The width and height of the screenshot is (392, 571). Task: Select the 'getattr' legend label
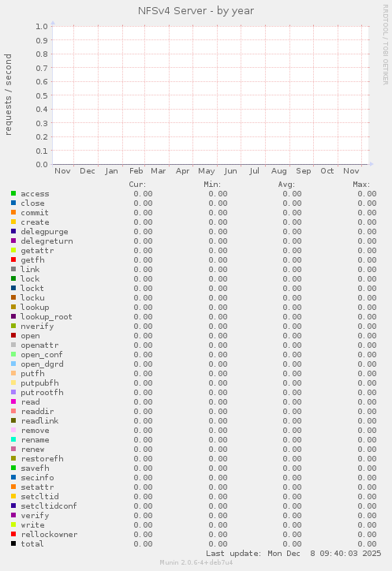37,251
